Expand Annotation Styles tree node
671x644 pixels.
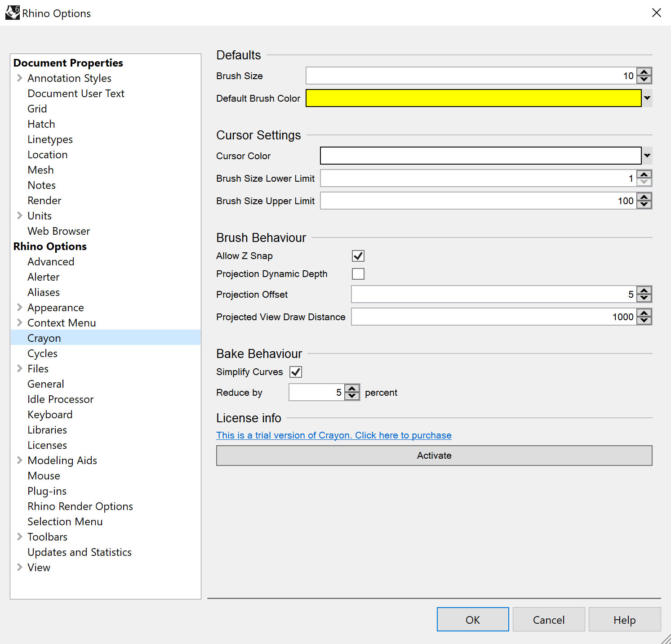19,78
